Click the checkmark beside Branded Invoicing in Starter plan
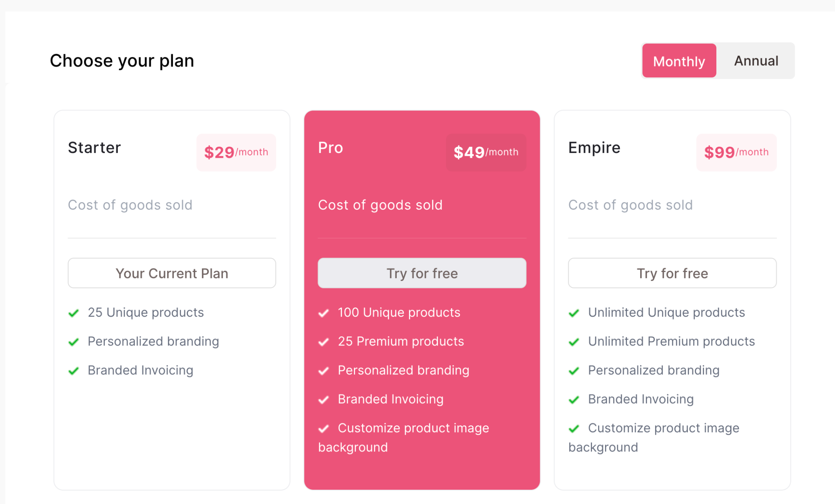This screenshot has height=504, width=835. click(74, 371)
